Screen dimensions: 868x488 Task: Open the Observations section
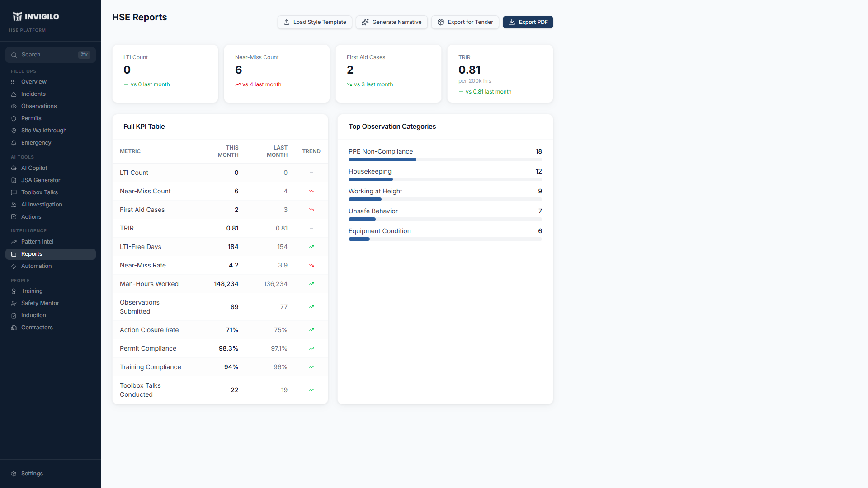[x=51, y=106]
